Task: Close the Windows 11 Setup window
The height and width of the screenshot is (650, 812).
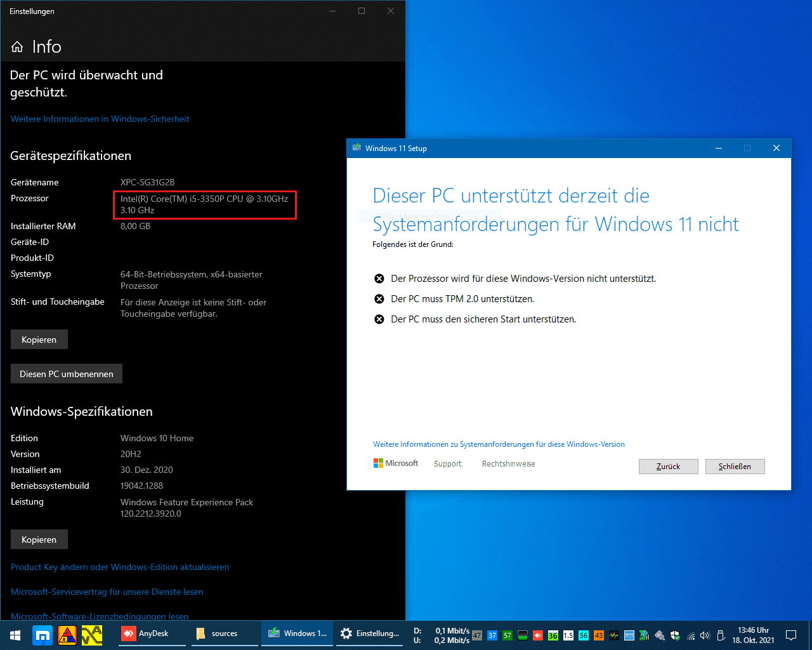Action: pyautogui.click(x=776, y=148)
